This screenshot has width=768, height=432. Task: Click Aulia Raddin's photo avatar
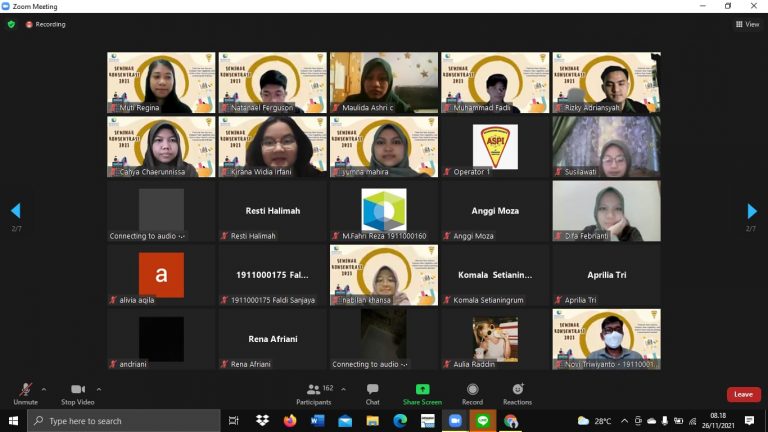[495, 339]
